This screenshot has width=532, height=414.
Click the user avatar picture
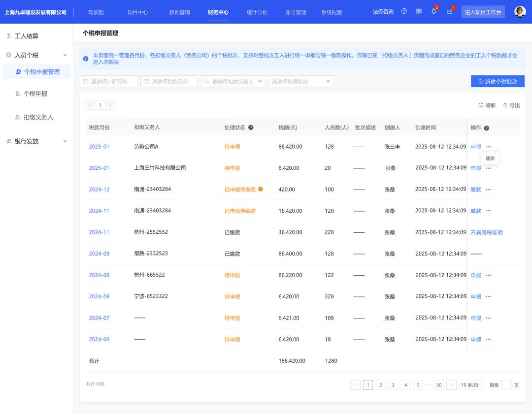point(520,12)
